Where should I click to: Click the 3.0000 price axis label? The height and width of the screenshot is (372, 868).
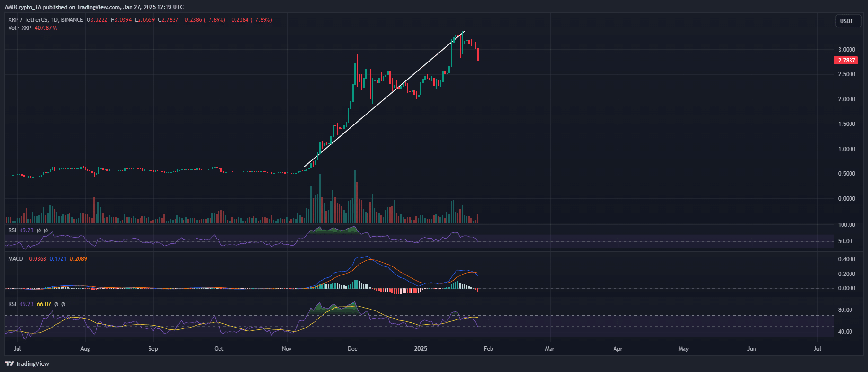(x=846, y=50)
